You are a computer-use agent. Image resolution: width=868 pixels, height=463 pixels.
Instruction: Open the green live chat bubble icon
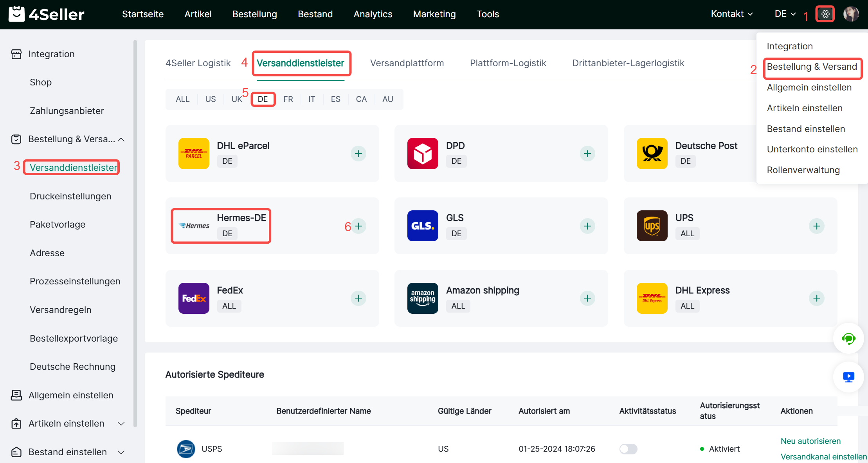[848, 338]
